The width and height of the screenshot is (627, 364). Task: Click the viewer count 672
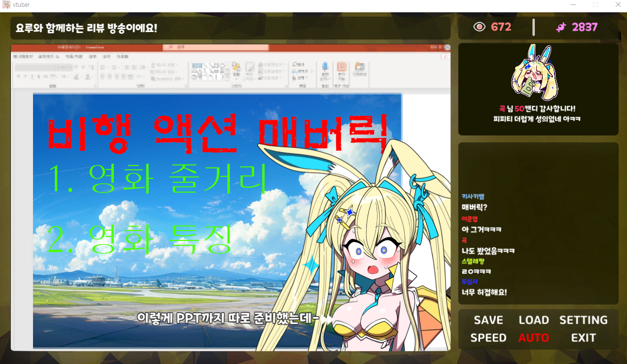(501, 27)
